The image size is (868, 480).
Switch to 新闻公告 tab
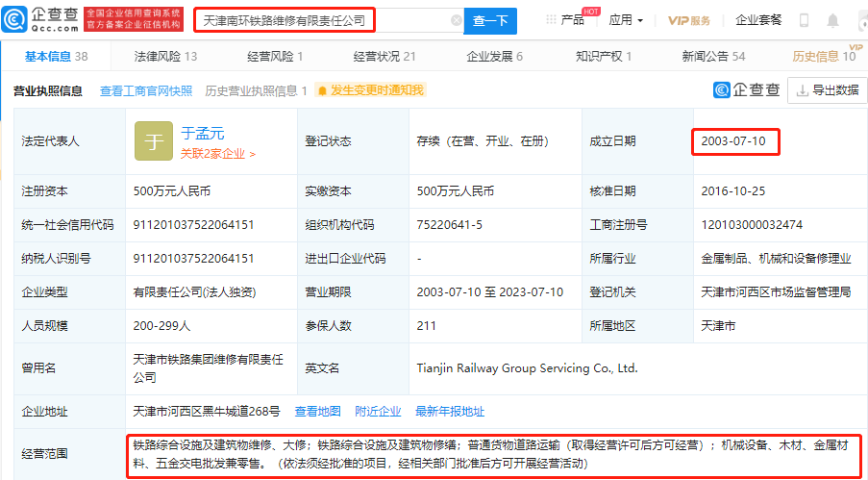tap(713, 56)
